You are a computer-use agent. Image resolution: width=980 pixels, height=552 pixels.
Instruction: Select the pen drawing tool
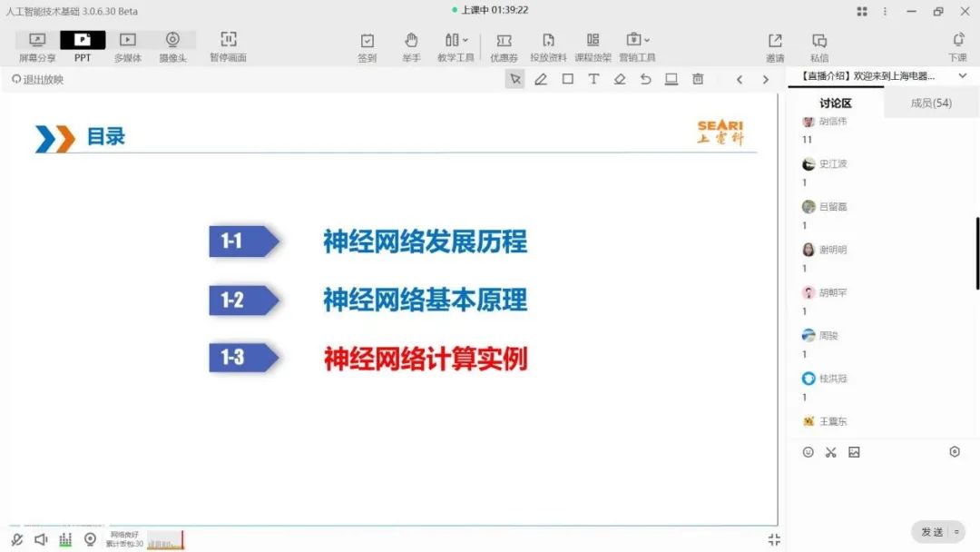pos(541,79)
